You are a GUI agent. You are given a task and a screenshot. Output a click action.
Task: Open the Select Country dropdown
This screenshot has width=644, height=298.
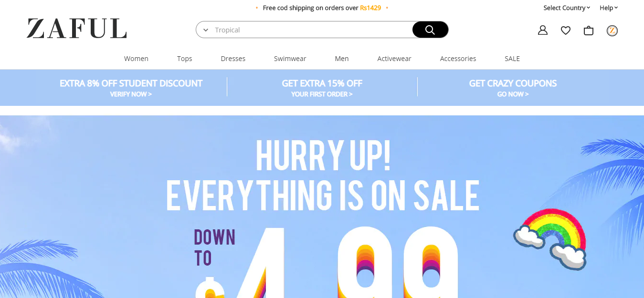tap(566, 8)
